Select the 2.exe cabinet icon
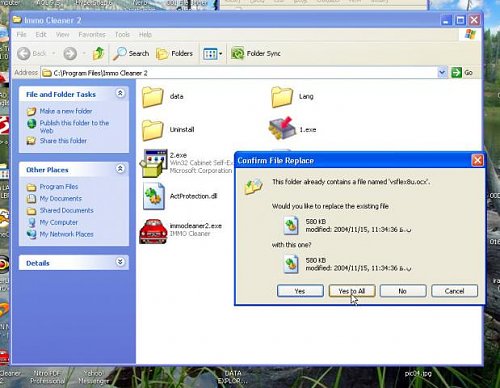 [153, 163]
